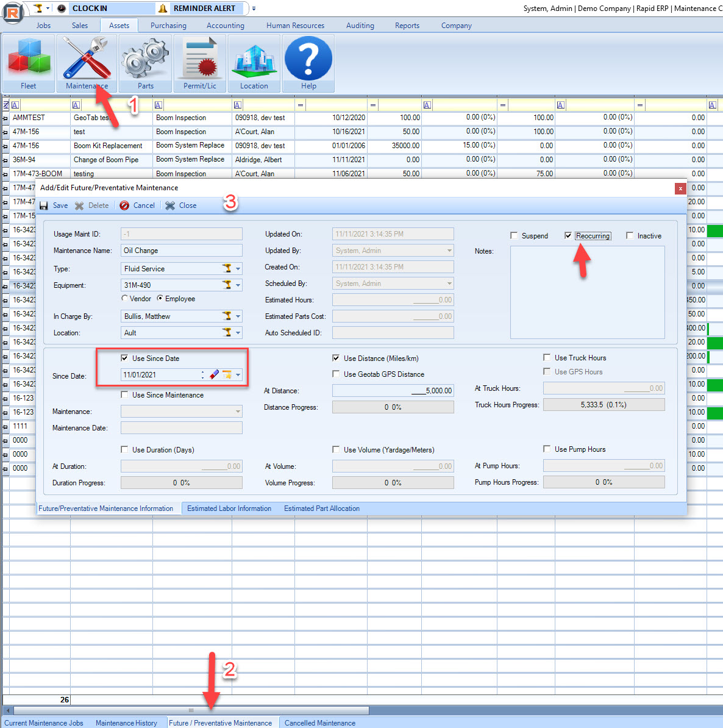Select the Vendor radio button
This screenshot has height=728, width=723.
(124, 298)
